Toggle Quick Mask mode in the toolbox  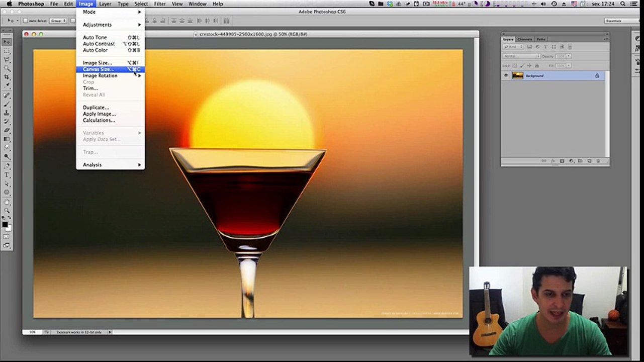click(x=7, y=235)
